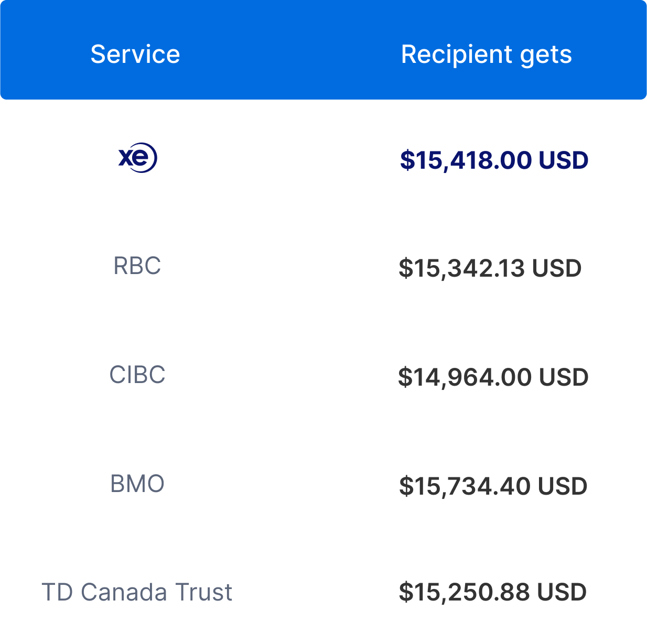Viewport: 647px width, 644px height.
Task: Click the Xe logo icon
Action: point(137,158)
